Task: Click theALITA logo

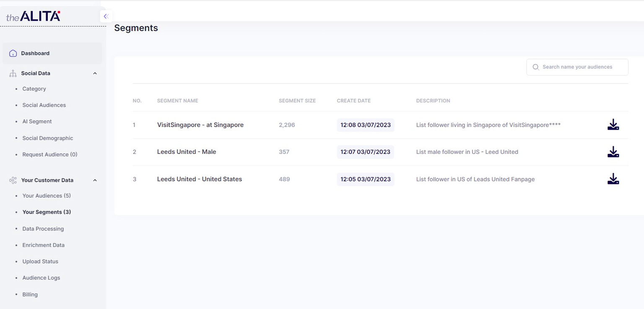Action: pos(33,16)
